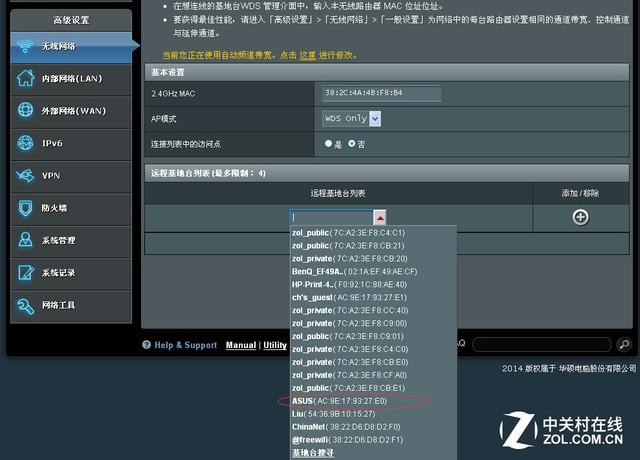
Task: Open the LAN (内部网络) settings
Action: point(71,79)
